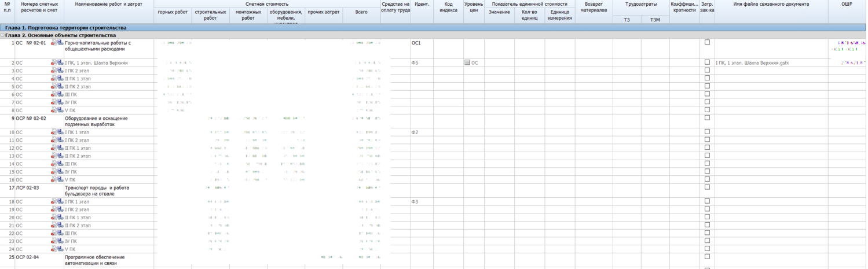Toggle checkbox for Оборудование и оснащение row 9

click(707, 117)
